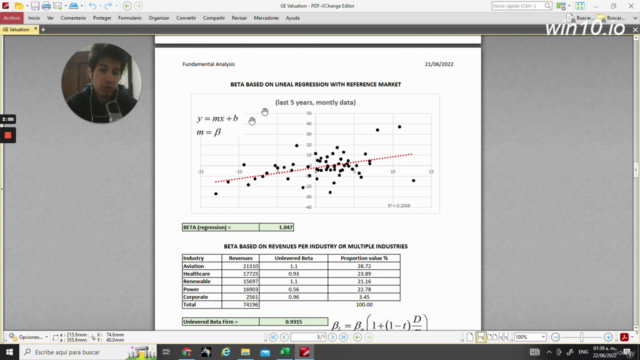Expand the redo history dropdown arrow
The width and height of the screenshot is (640, 360).
coord(116,6)
